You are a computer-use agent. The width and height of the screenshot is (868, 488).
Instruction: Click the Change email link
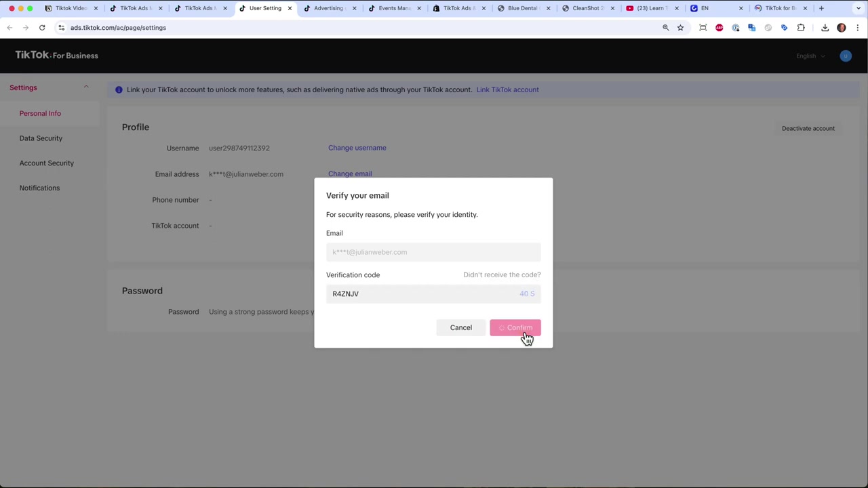point(350,174)
